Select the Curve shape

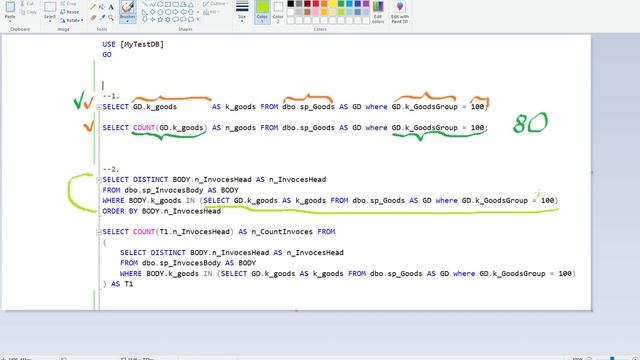153,4
